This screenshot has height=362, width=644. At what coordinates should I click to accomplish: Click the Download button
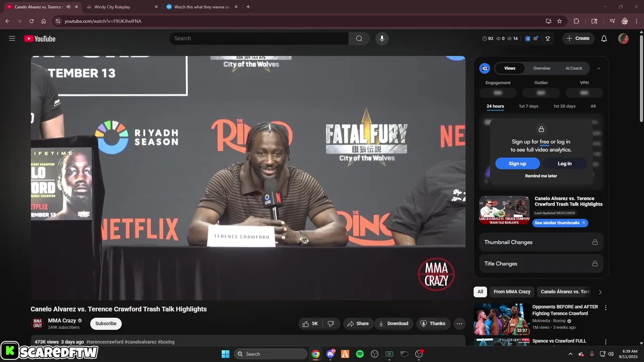394,324
